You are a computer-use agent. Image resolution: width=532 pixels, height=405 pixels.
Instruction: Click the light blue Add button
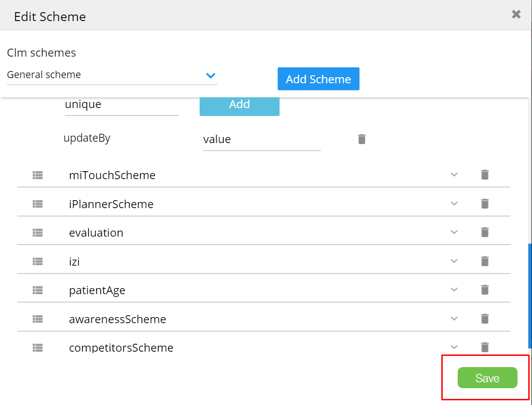tap(239, 105)
